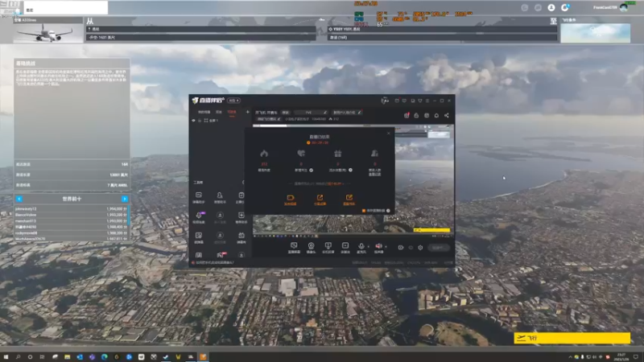Viewport: 644px width, 362px height.
Task: Click the gift icon in summary dialog
Action: (337, 154)
